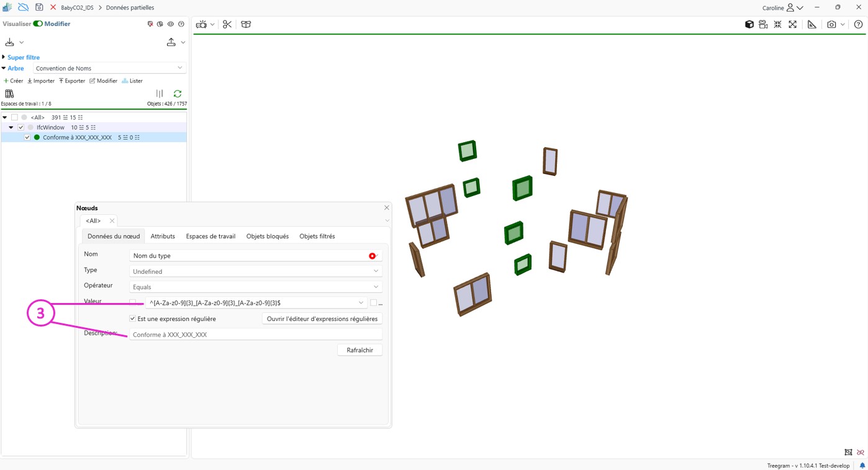The width and height of the screenshot is (868, 470).
Task: Select the scissors section-cut tool
Action: click(x=227, y=24)
